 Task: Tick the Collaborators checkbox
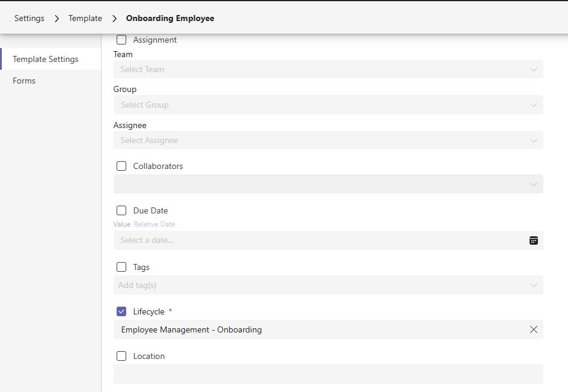[x=121, y=166]
